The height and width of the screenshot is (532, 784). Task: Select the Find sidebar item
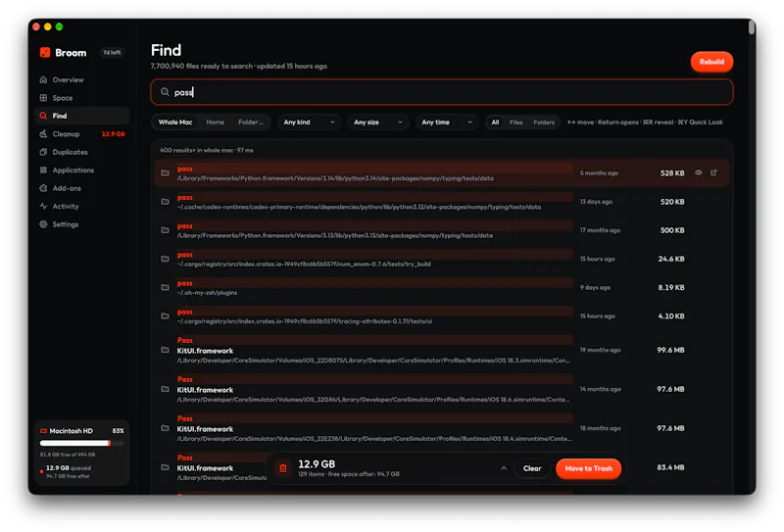(x=82, y=116)
